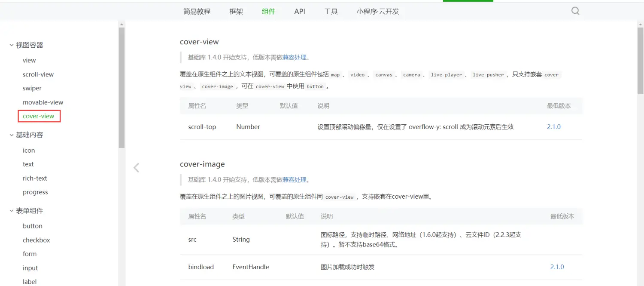Click the 图片加载成功时触发 description
Viewport: 644px width, 286px height.
348,267
